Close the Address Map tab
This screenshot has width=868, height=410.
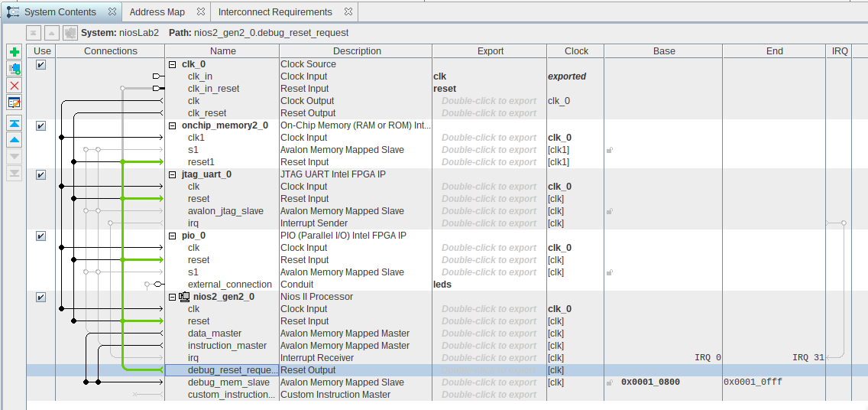tap(200, 11)
